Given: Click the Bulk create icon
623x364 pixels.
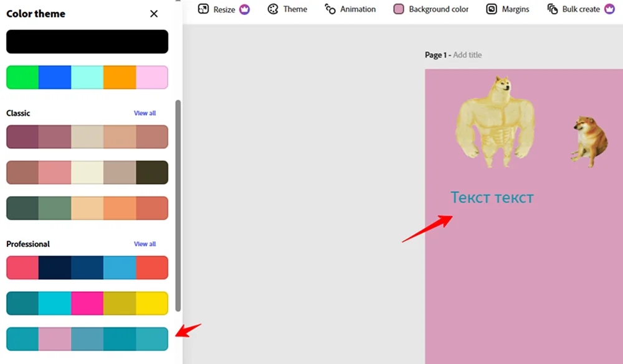Looking at the screenshot, I should pyautogui.click(x=552, y=9).
